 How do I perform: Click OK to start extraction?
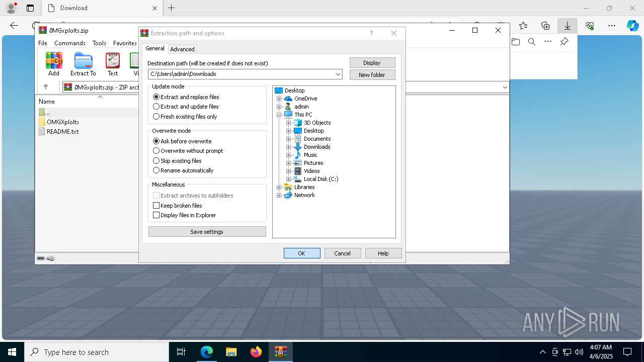pos(302,253)
